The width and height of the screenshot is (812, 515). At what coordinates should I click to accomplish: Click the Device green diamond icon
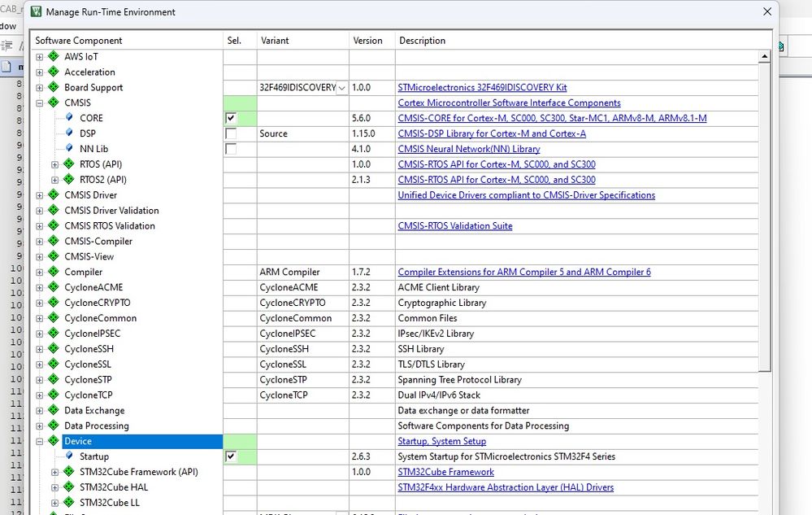coord(54,440)
